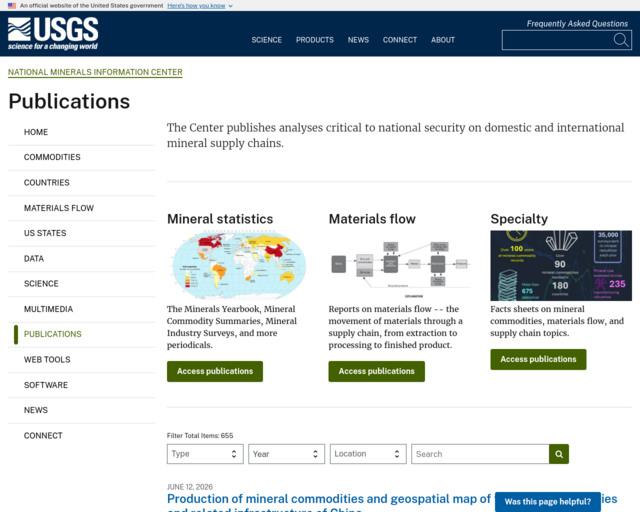Click the green filter search button
Image resolution: width=640 pixels, height=512 pixels.
pos(559,454)
